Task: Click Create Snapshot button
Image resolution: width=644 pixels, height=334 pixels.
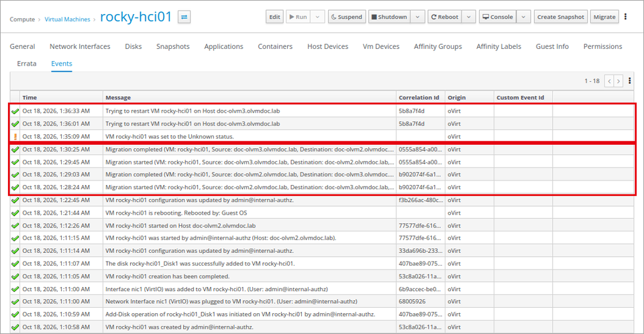Action: 561,17
